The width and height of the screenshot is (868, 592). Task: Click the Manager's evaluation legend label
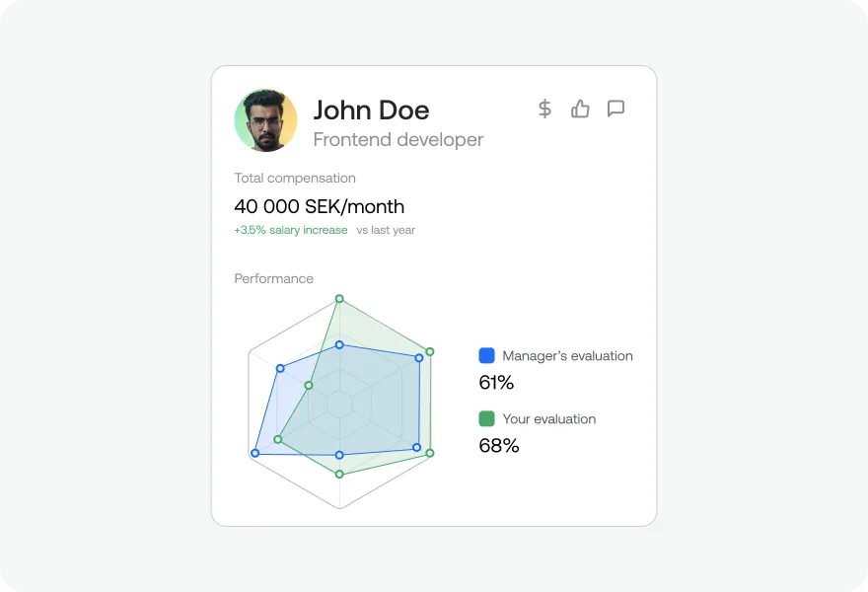(567, 356)
